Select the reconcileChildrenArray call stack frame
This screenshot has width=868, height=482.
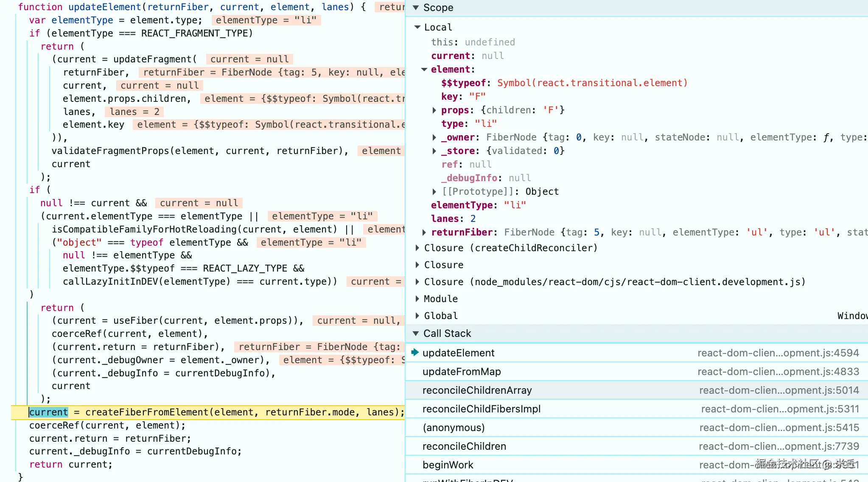pos(636,390)
